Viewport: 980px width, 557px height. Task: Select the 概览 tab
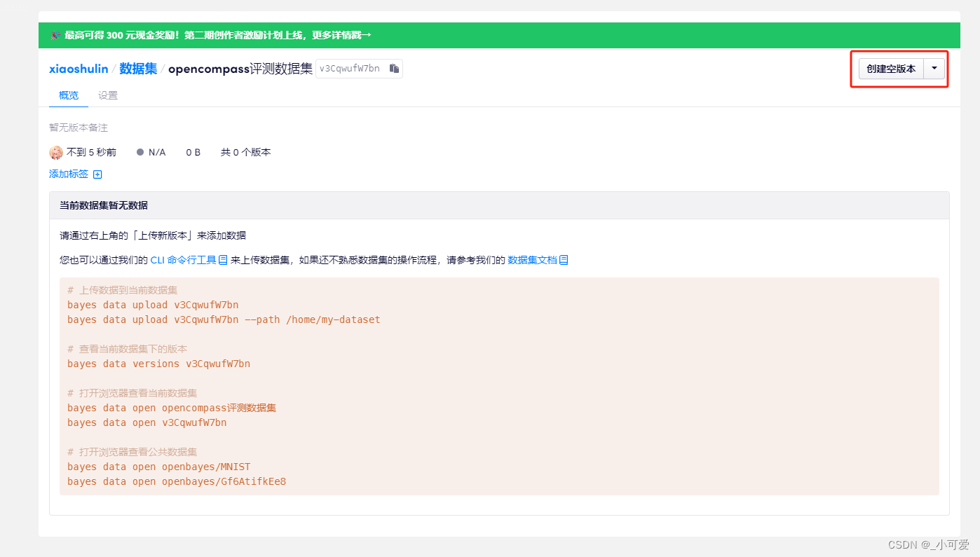(x=68, y=95)
